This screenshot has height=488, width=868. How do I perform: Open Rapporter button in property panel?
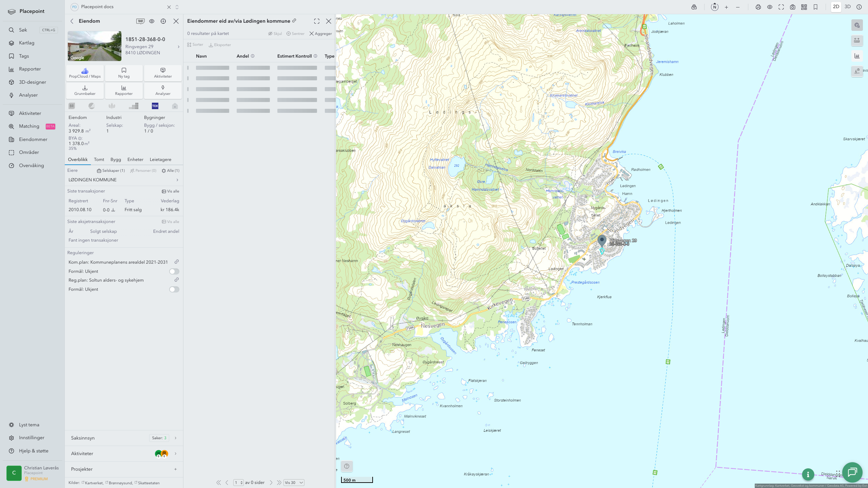coord(124,90)
